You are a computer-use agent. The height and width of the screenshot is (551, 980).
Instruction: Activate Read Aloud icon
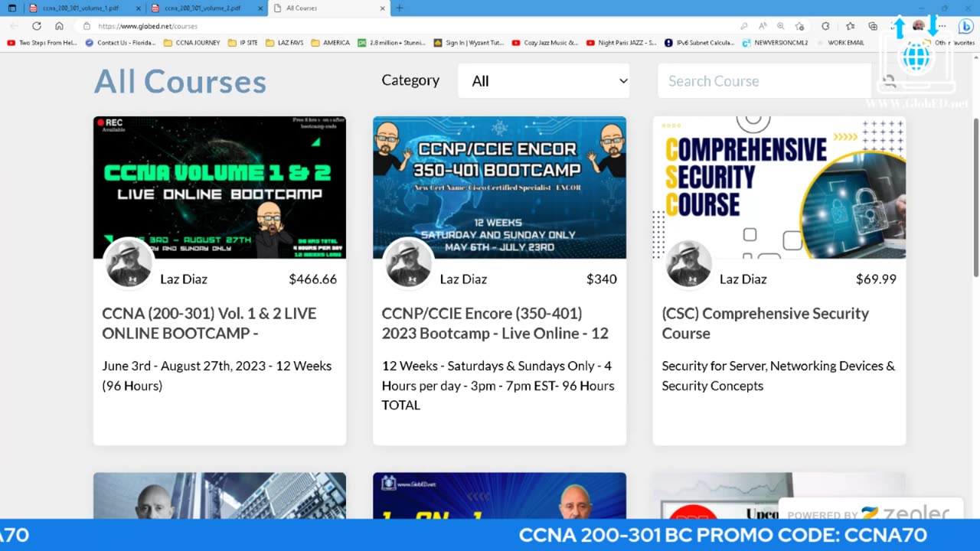[x=763, y=26]
